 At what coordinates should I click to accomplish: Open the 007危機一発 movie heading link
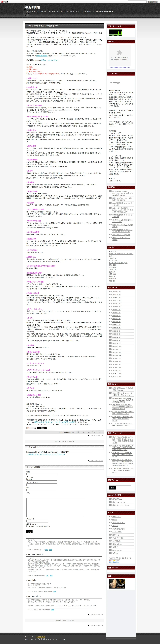[32, 87]
